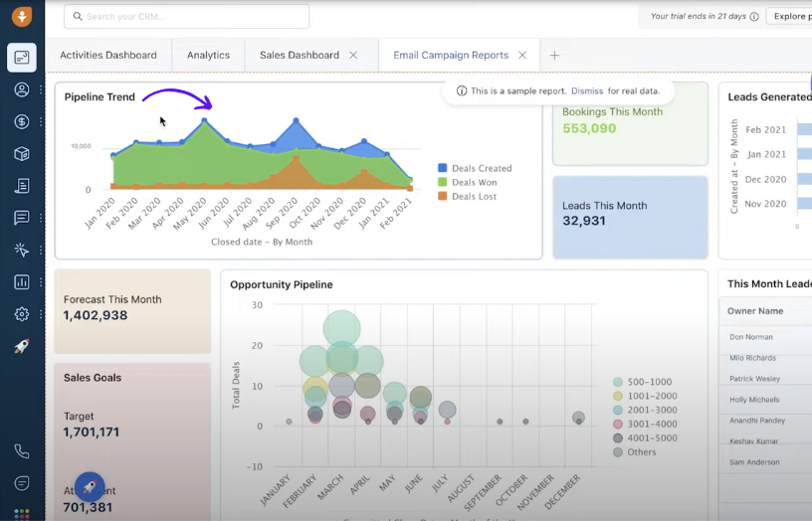Select Don Norman row
Screen dimensions: 812x521
[x=765, y=337]
